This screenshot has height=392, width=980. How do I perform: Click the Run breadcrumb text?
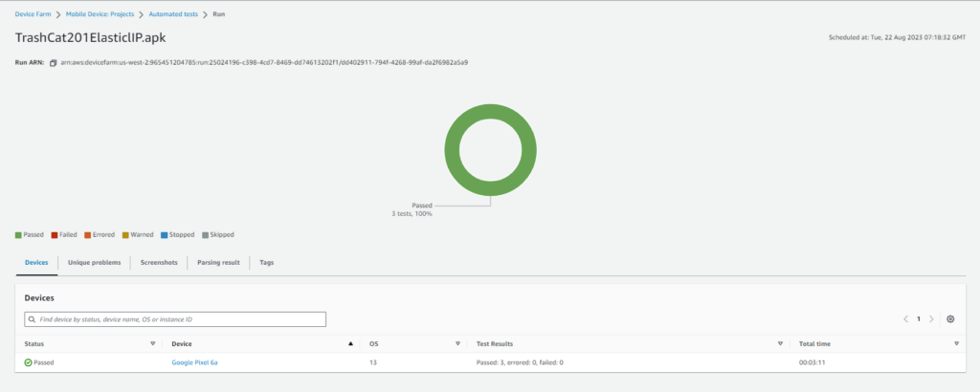219,13
